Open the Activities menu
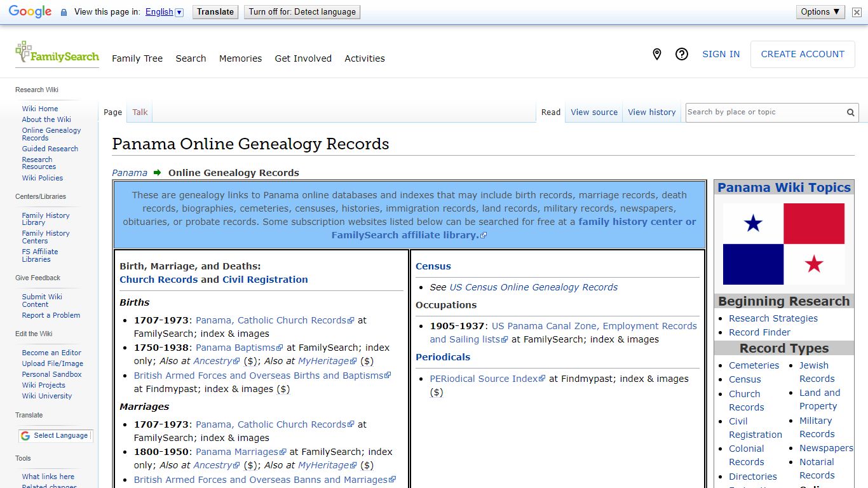 click(365, 58)
